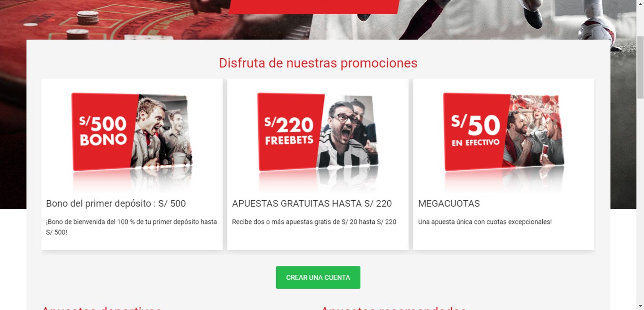Viewport: 644px width, 310px height.
Task: Click the poker chips stack in background
Action: [88, 18]
